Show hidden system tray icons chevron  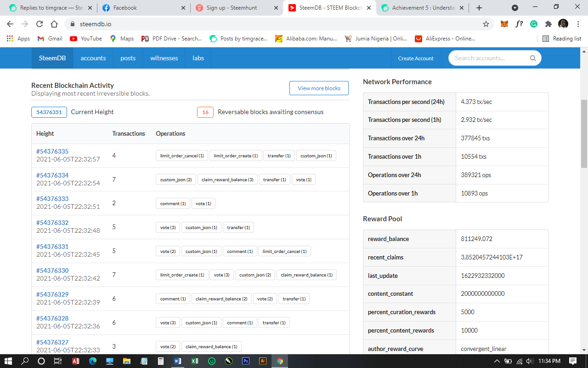497,361
